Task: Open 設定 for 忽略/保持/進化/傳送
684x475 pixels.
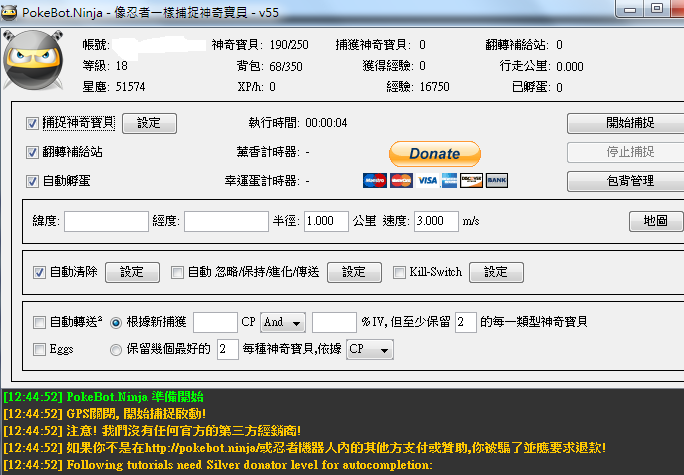Action: click(354, 272)
